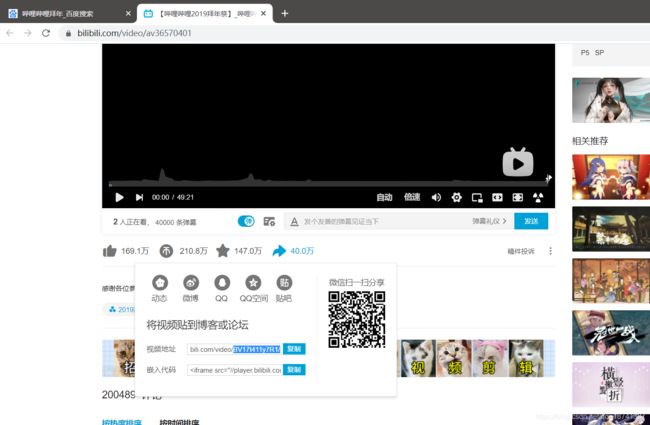Image resolution: width=650 pixels, height=425 pixels.
Task: Mute the player volume icon
Action: pyautogui.click(x=436, y=197)
